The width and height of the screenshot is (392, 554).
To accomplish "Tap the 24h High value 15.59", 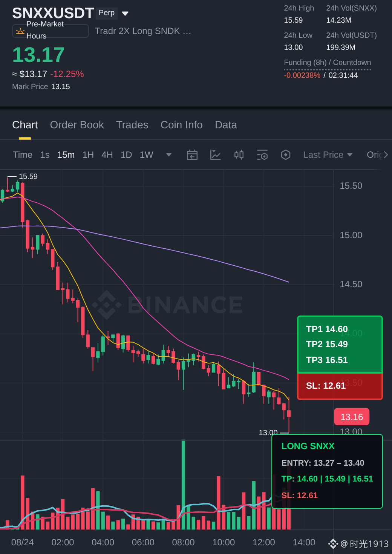I will (293, 20).
